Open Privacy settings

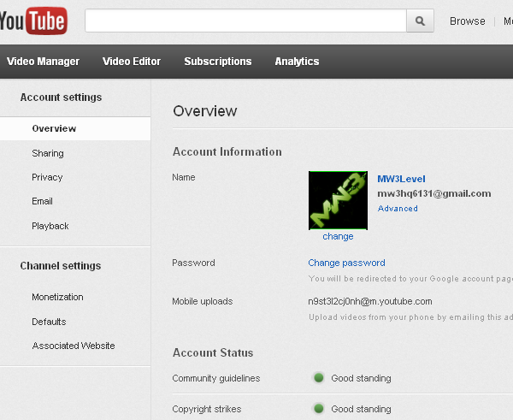[47, 177]
